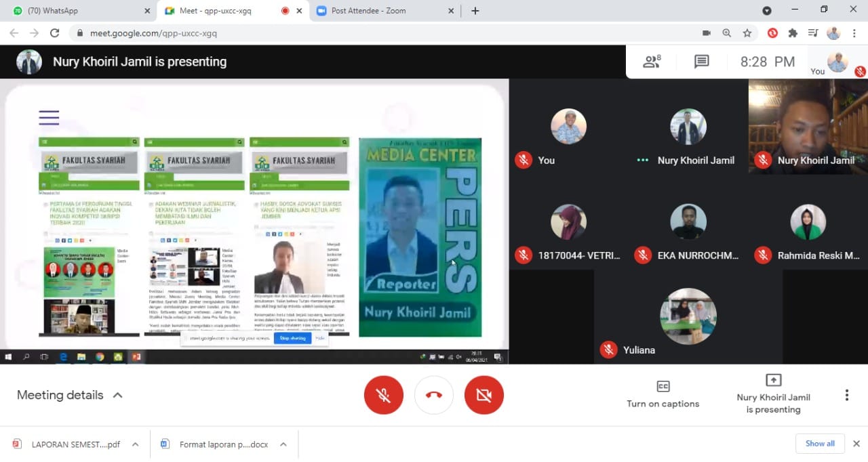The height and width of the screenshot is (462, 868).
Task: Select Yuliana's participant tile
Action: point(688,317)
